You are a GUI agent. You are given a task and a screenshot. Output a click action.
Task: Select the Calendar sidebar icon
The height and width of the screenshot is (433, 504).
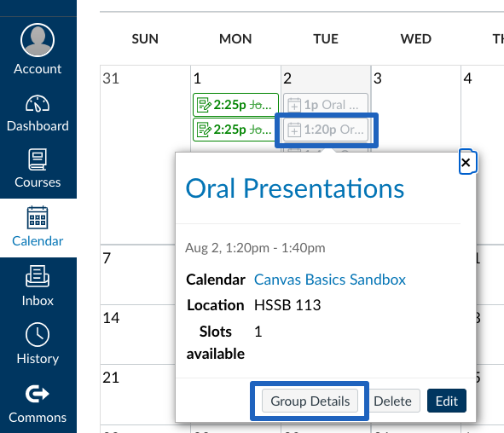[38, 217]
